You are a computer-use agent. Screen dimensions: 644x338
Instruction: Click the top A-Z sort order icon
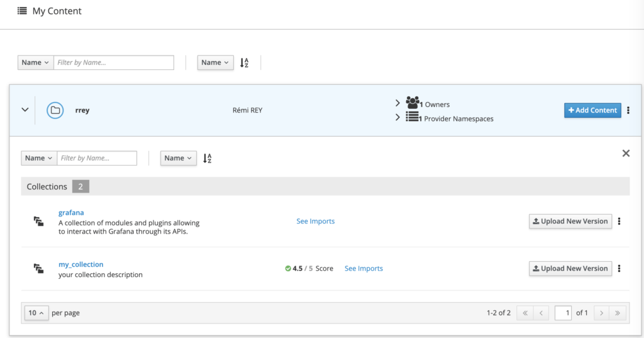coord(244,63)
